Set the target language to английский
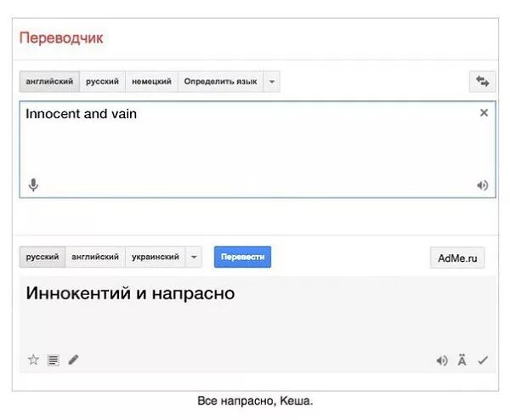The height and width of the screenshot is (420, 510). click(95, 257)
